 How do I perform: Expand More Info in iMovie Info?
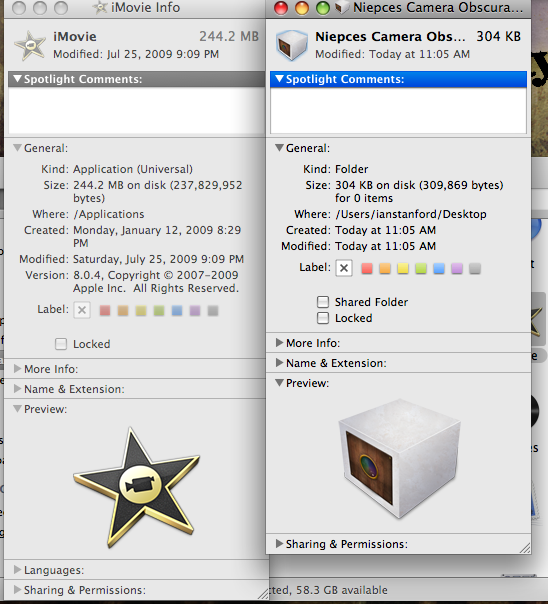pyautogui.click(x=17, y=369)
